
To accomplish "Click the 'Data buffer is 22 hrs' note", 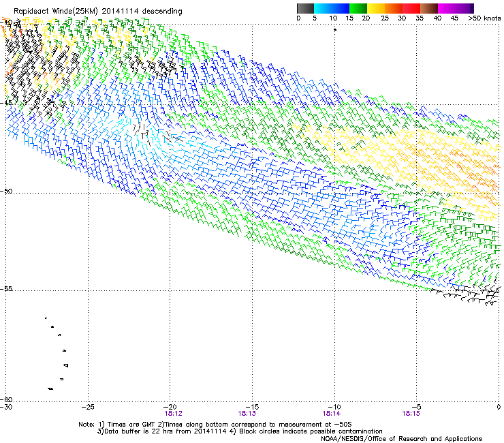I will 139,431.
